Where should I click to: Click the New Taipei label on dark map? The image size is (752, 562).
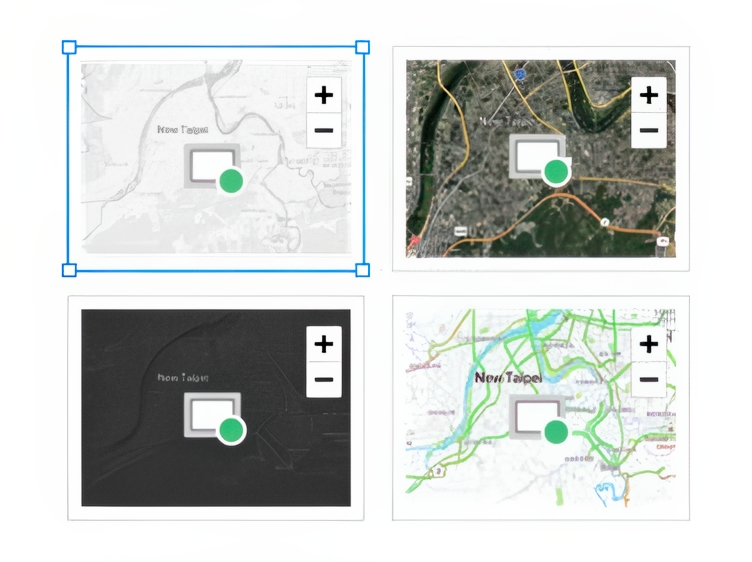[x=183, y=378]
